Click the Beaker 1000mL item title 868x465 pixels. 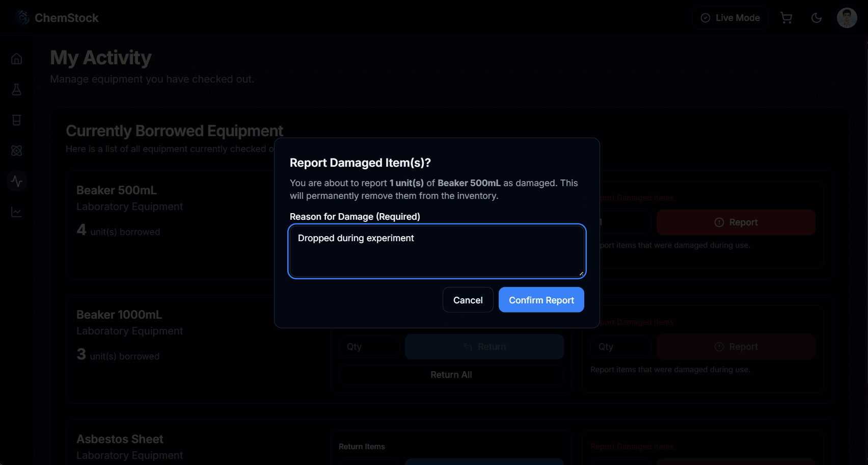tap(119, 315)
